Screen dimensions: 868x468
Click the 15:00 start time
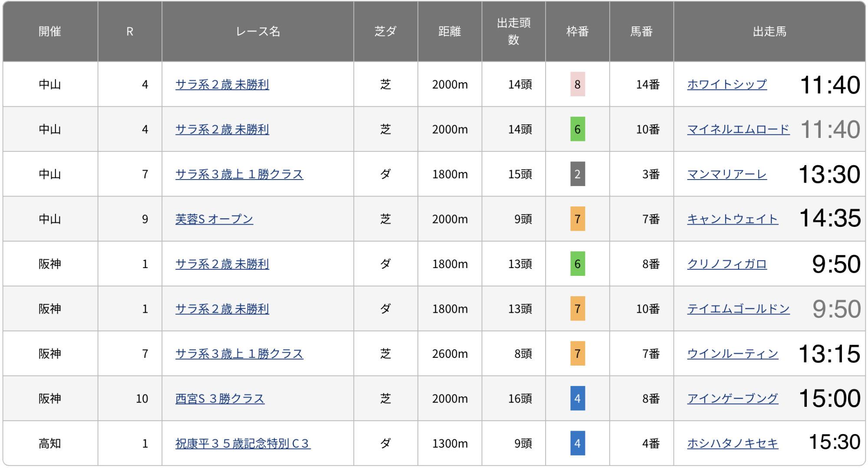pyautogui.click(x=829, y=399)
